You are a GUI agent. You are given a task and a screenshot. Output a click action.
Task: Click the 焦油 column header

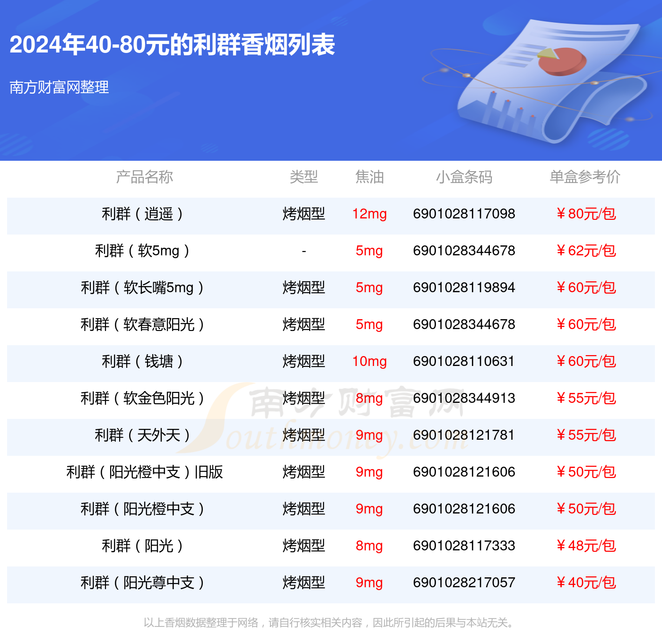click(369, 177)
